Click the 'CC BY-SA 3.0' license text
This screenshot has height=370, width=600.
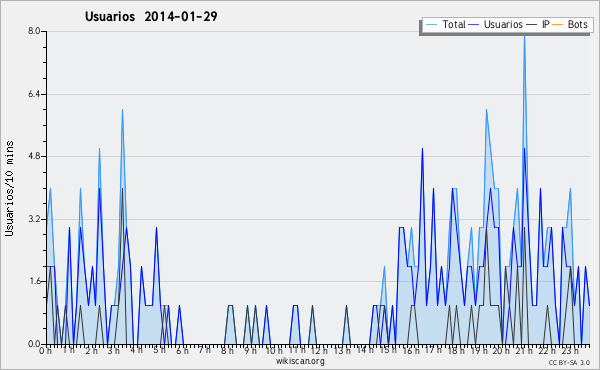[569, 362]
